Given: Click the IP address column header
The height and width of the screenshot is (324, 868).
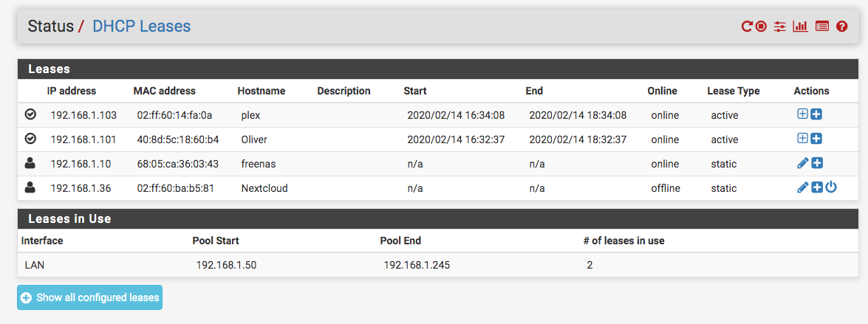Looking at the screenshot, I should click(x=72, y=91).
